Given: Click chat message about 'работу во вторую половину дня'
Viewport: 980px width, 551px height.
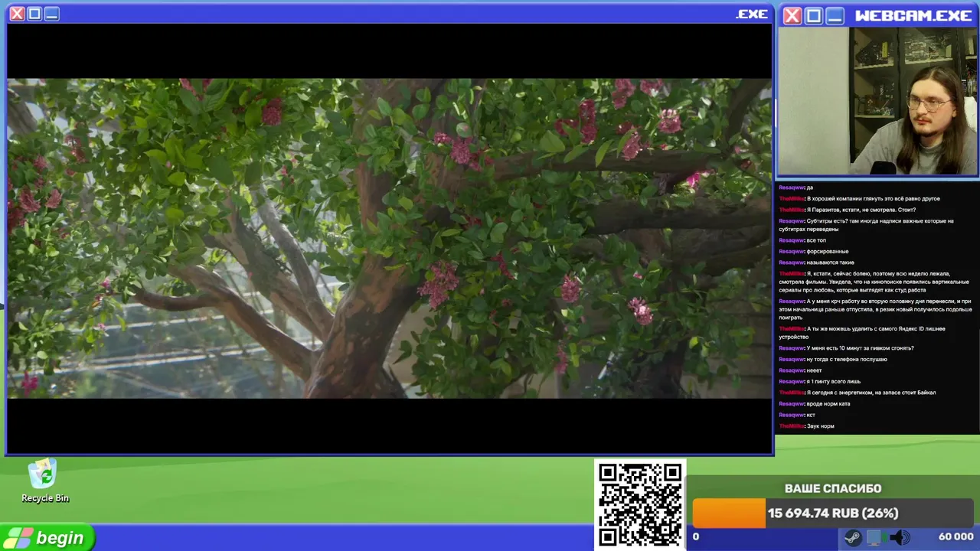Looking at the screenshot, I should pyautogui.click(x=875, y=309).
